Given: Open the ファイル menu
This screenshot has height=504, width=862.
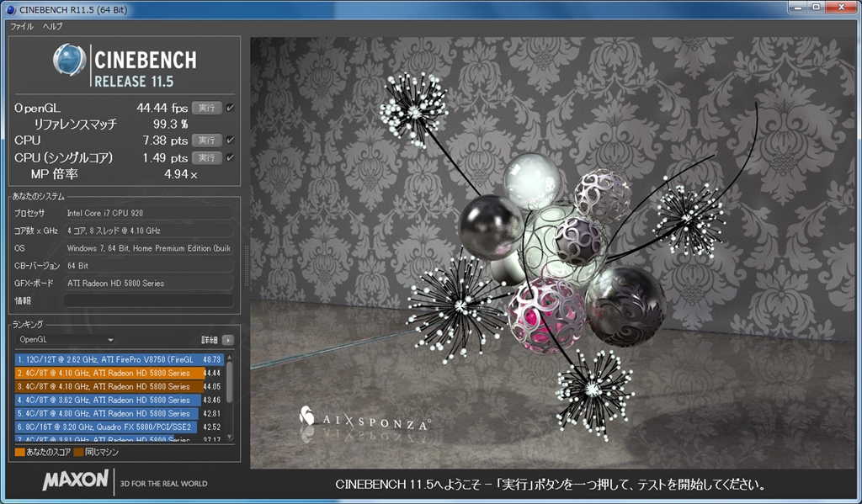Looking at the screenshot, I should (x=22, y=26).
